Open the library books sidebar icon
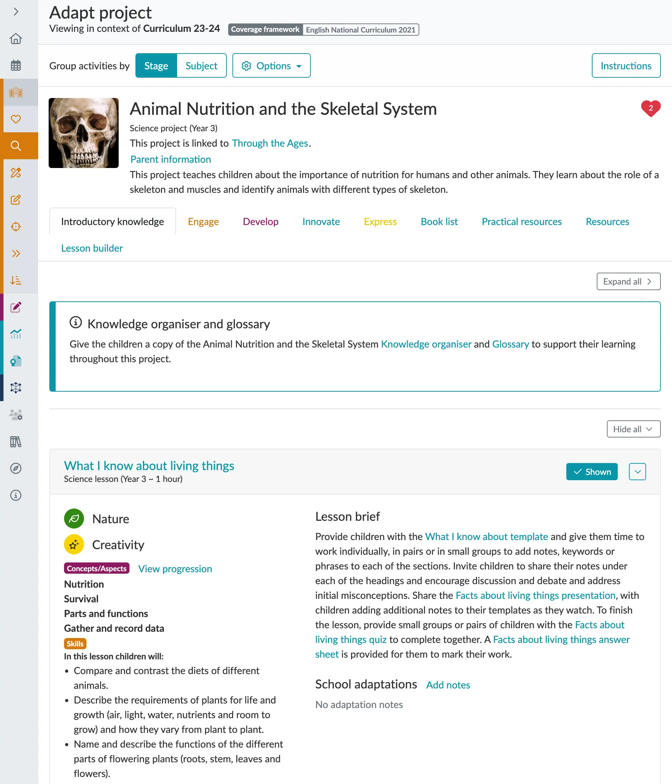This screenshot has height=784, width=672. pos(15,442)
